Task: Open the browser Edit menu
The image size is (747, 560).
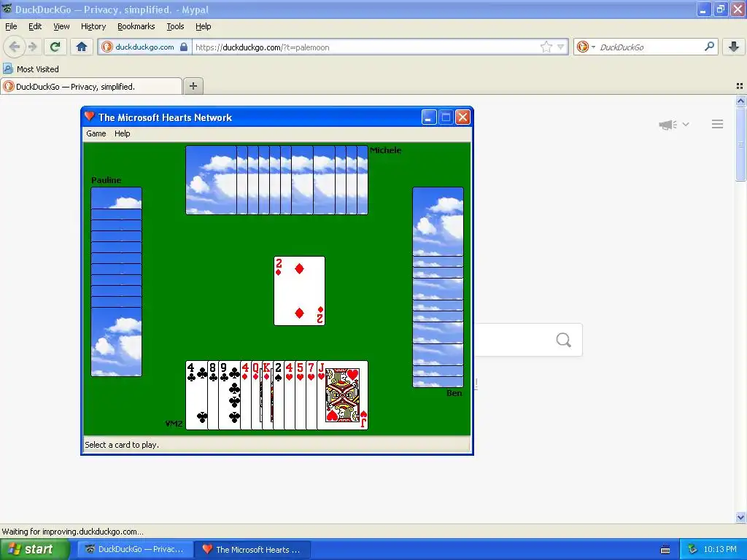Action: pyautogui.click(x=35, y=27)
